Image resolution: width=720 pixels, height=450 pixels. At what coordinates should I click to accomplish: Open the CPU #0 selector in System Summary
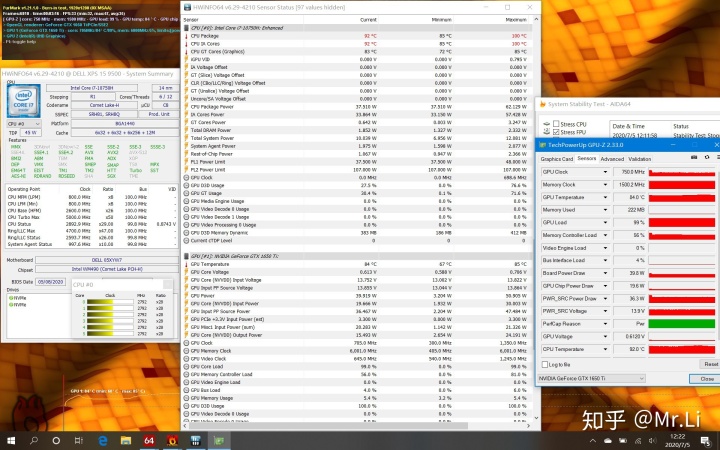point(23,124)
